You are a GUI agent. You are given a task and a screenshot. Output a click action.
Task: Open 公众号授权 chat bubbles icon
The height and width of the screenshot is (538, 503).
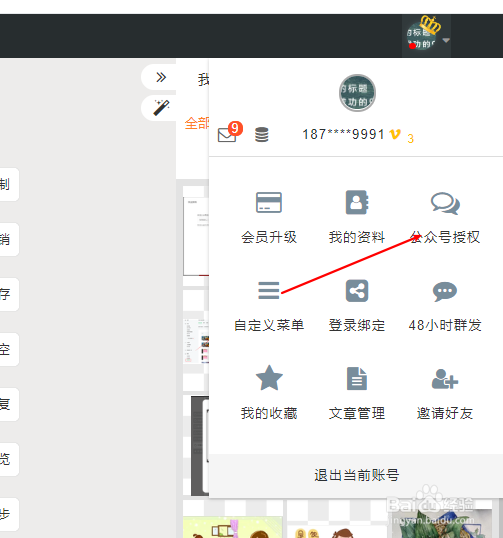click(445, 203)
